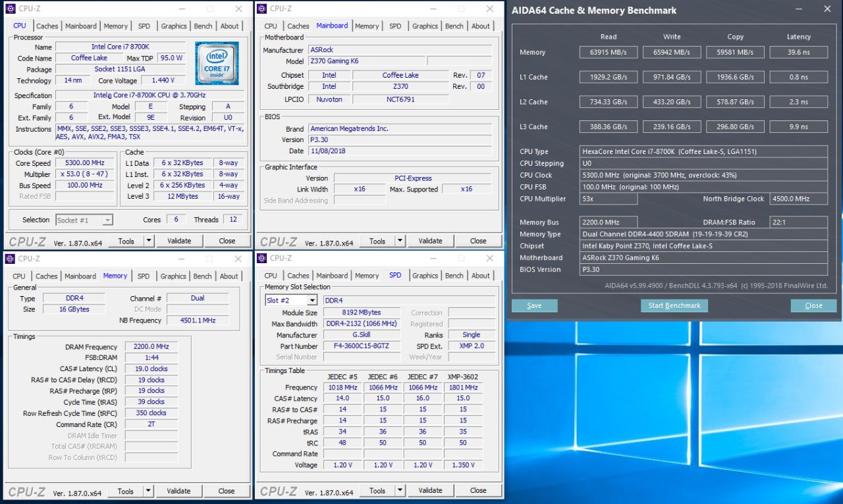Click L2 Cache Write value 433.20 GB/s

(x=672, y=102)
